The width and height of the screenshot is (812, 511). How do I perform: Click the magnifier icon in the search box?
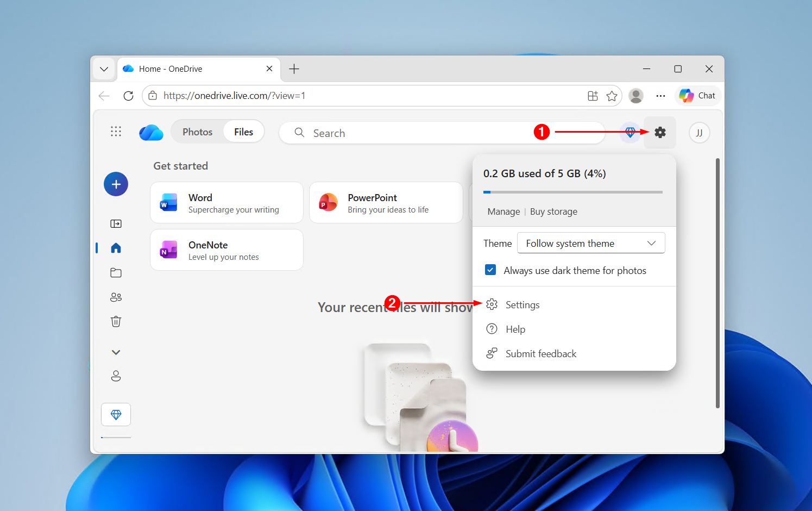point(299,133)
